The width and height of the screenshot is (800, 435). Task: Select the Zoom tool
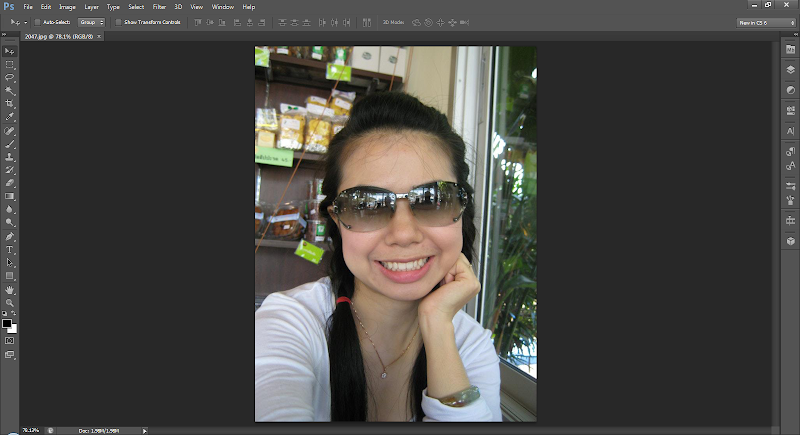coord(10,302)
